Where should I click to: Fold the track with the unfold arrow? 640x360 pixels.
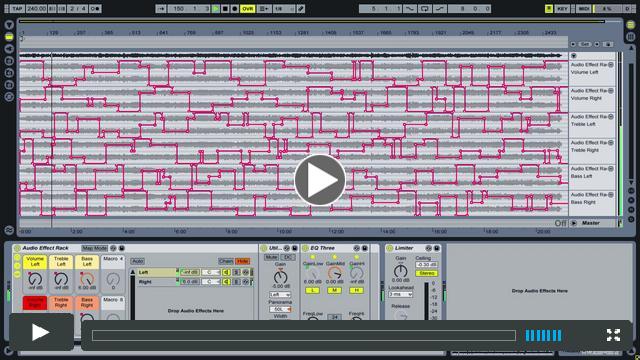point(573,56)
